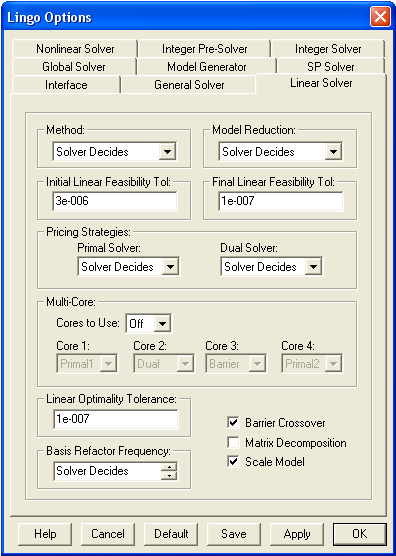The width and height of the screenshot is (396, 556).
Task: Open the Integer Pre-Solver tab
Action: tap(204, 49)
